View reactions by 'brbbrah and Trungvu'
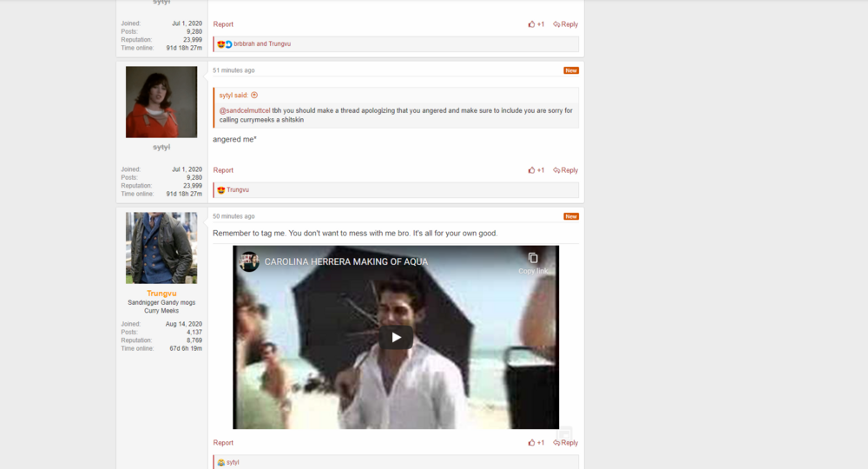The width and height of the screenshot is (868, 469). click(x=262, y=43)
